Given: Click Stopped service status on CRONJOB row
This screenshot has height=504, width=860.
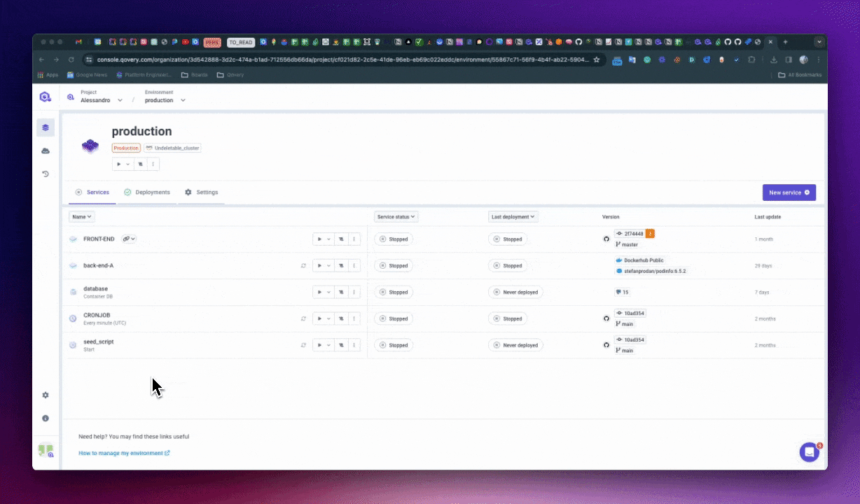Looking at the screenshot, I should click(394, 318).
